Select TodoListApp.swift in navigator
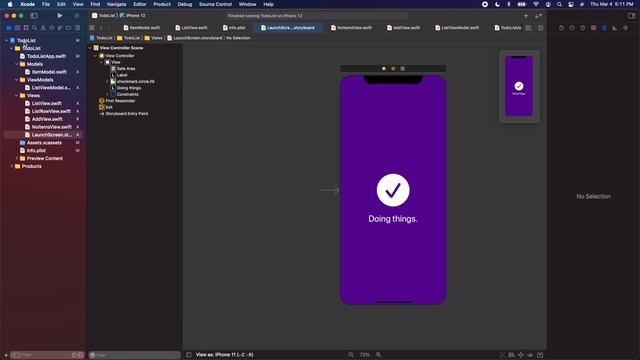640x360 pixels. point(46,56)
